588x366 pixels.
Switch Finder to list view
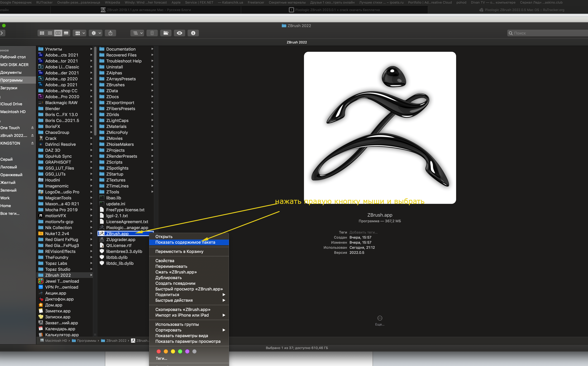[x=50, y=33]
